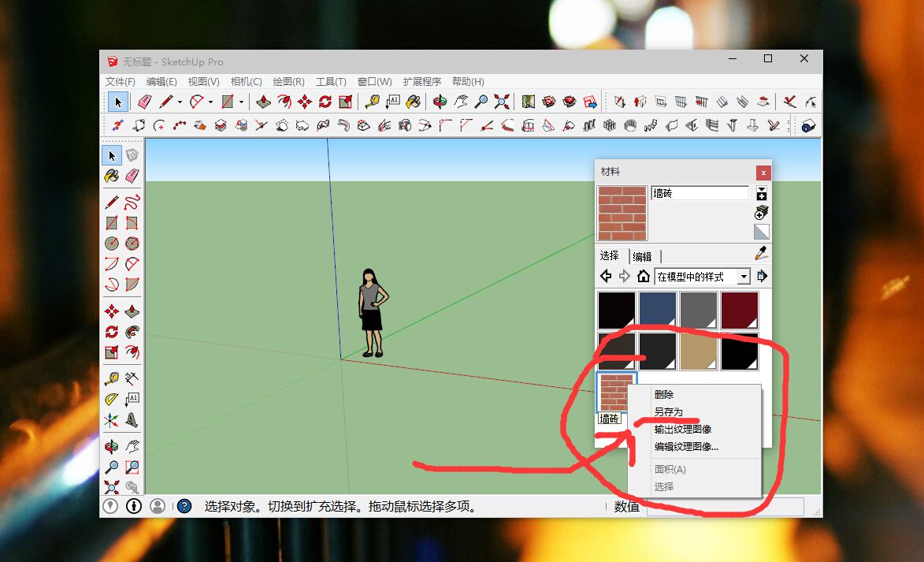Go to home in model materials

(x=644, y=276)
